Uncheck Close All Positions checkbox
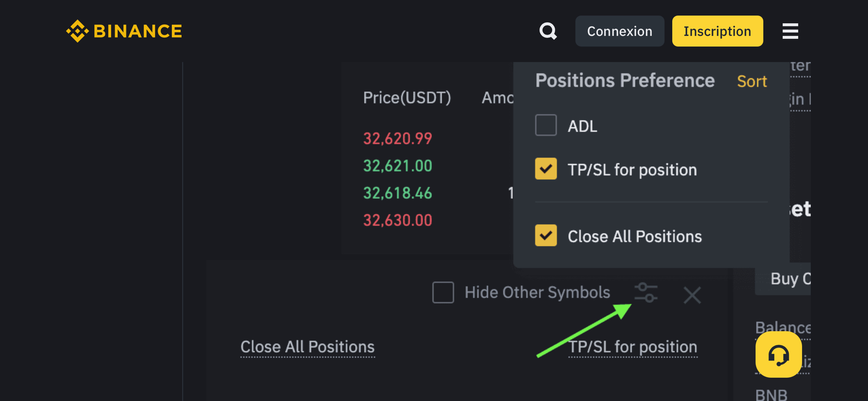 click(546, 236)
